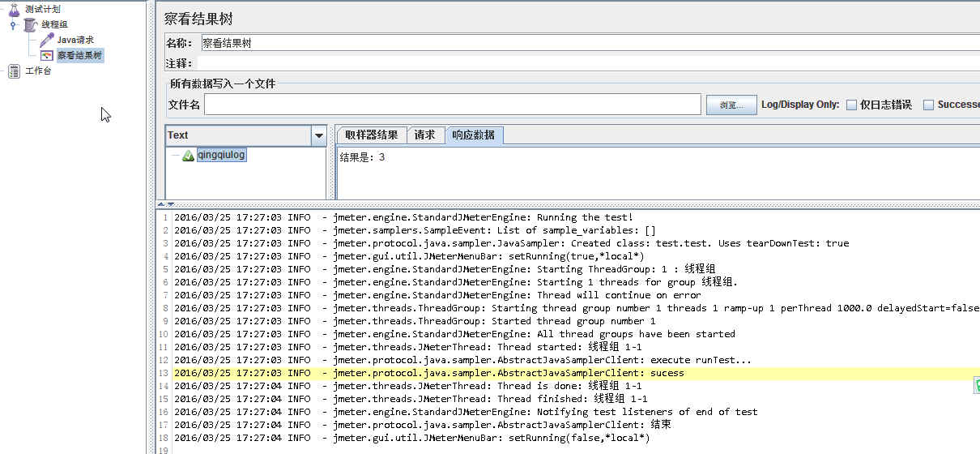Click the 察看结果树 listener icon
The image size is (980, 454).
tap(47, 55)
